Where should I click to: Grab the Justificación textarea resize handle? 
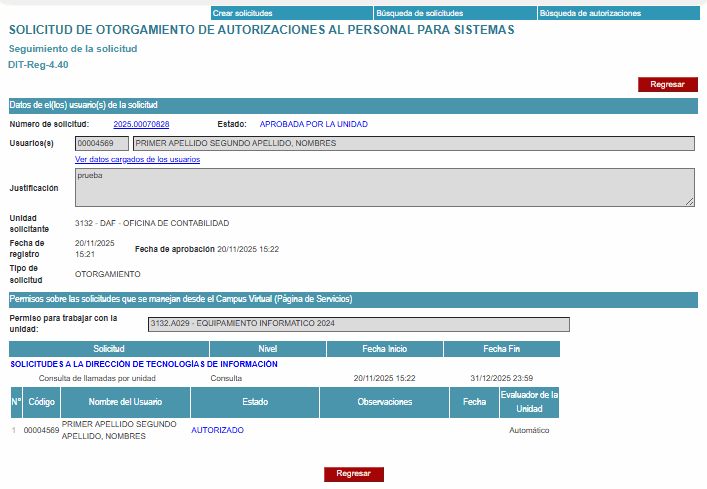689,202
